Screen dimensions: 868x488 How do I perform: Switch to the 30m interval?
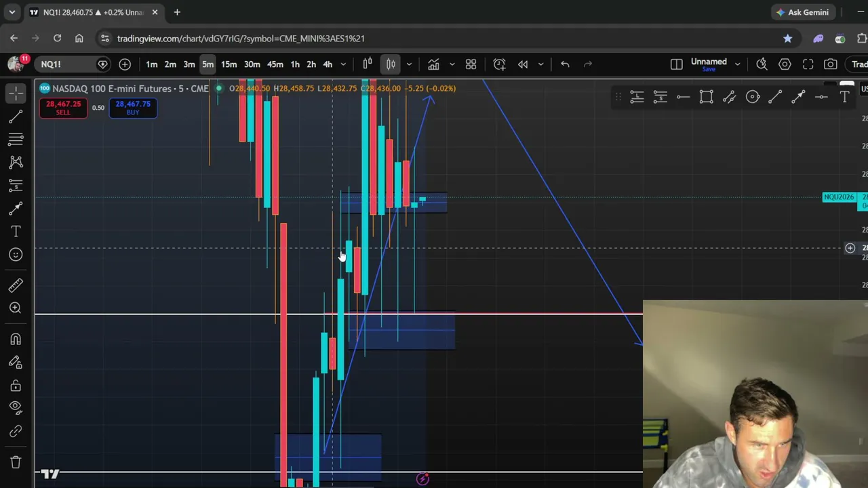coord(252,64)
